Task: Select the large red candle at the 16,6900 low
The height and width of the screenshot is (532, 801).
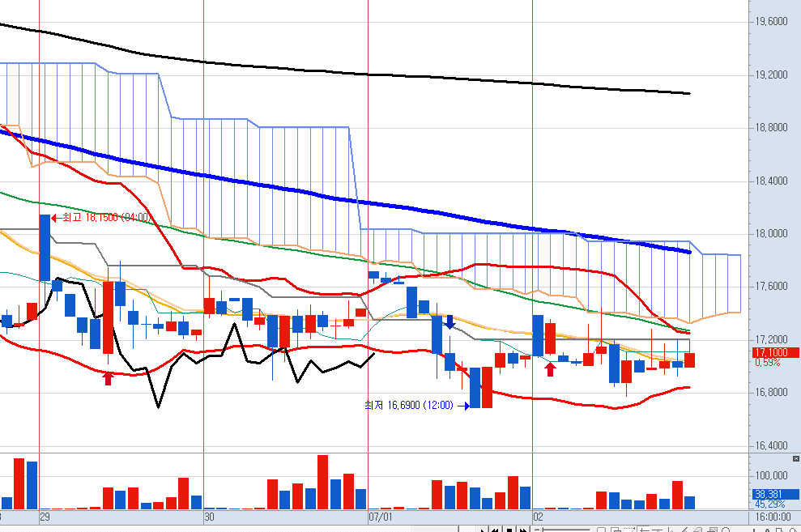Action: point(487,387)
